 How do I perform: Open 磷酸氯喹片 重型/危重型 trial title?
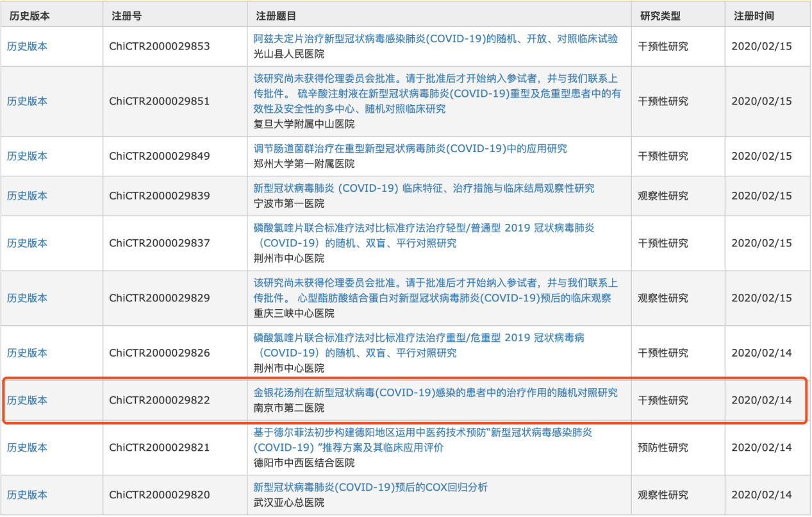point(418,338)
